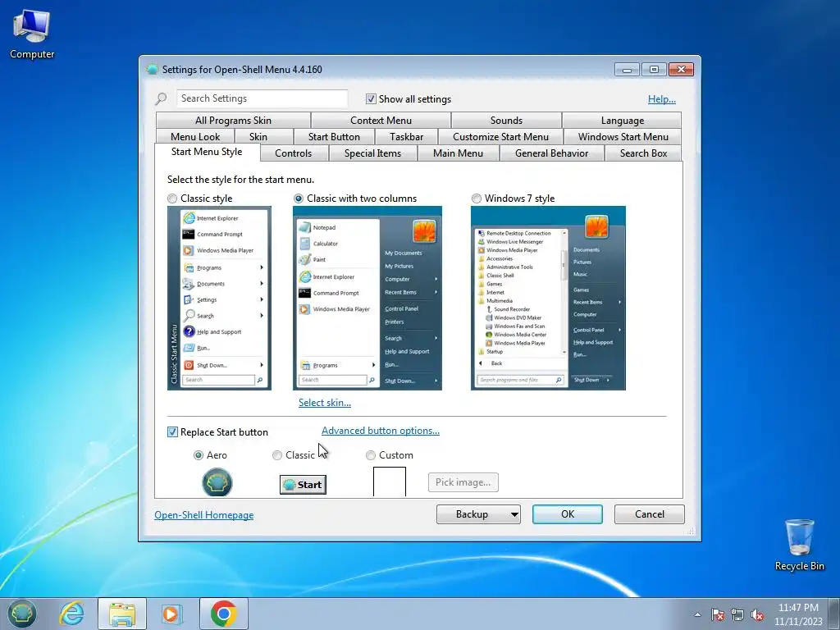Switch to the Start Button tab
Screen dimensions: 840x630
334,137
